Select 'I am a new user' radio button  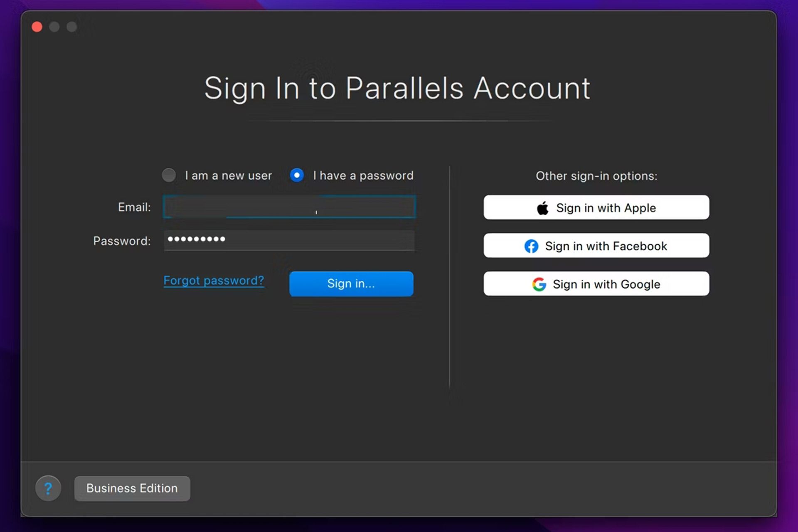[170, 175]
